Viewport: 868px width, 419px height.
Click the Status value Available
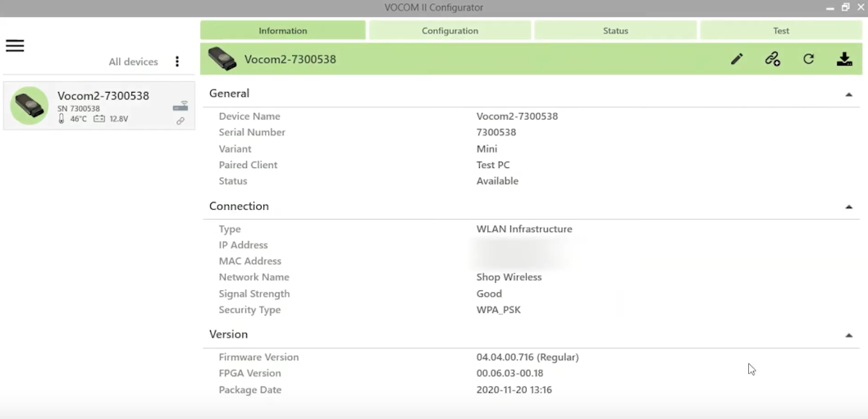point(498,181)
